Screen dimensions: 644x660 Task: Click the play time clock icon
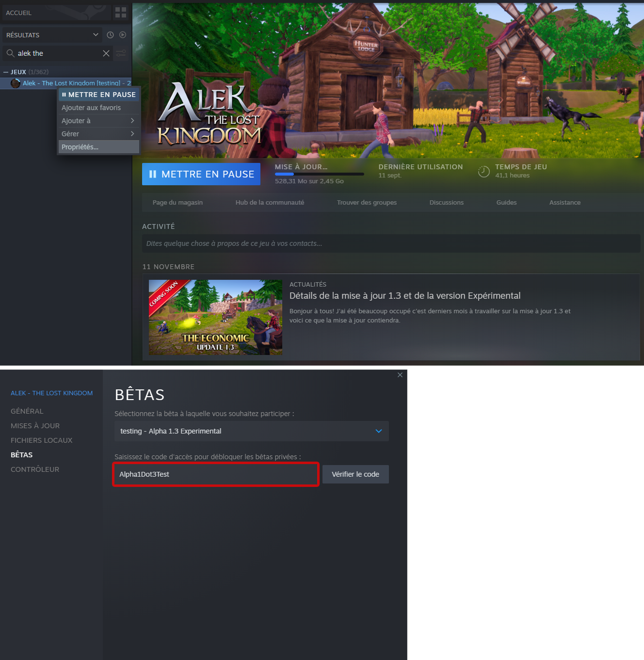point(483,171)
